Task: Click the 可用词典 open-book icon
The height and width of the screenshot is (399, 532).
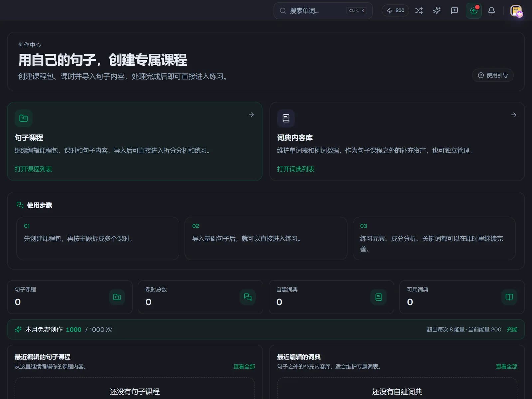Action: click(x=509, y=297)
